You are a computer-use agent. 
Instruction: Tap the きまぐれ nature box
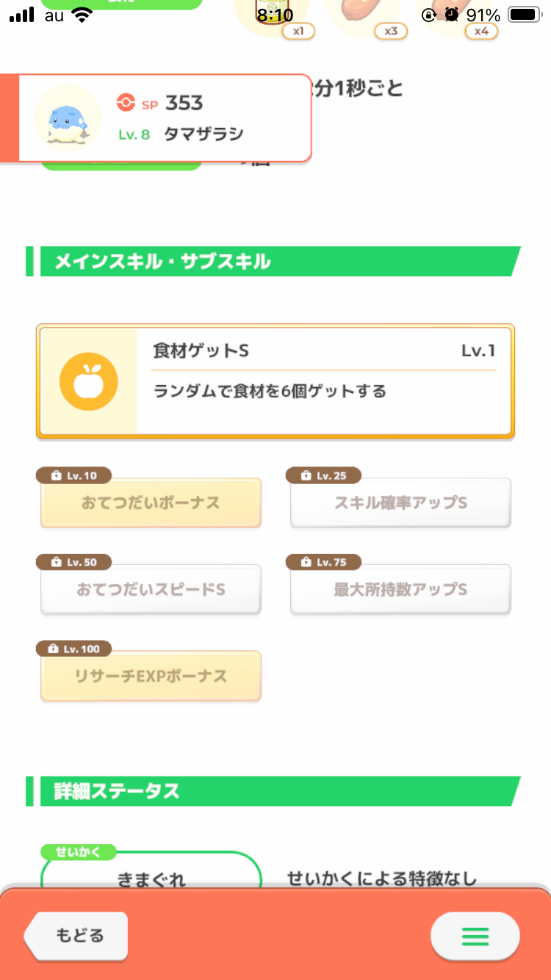(151, 871)
